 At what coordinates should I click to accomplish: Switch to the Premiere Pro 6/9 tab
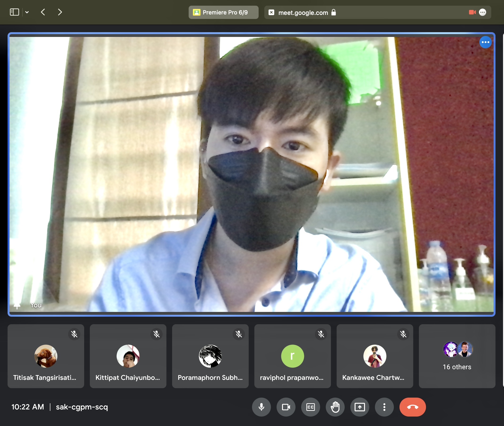tap(223, 12)
